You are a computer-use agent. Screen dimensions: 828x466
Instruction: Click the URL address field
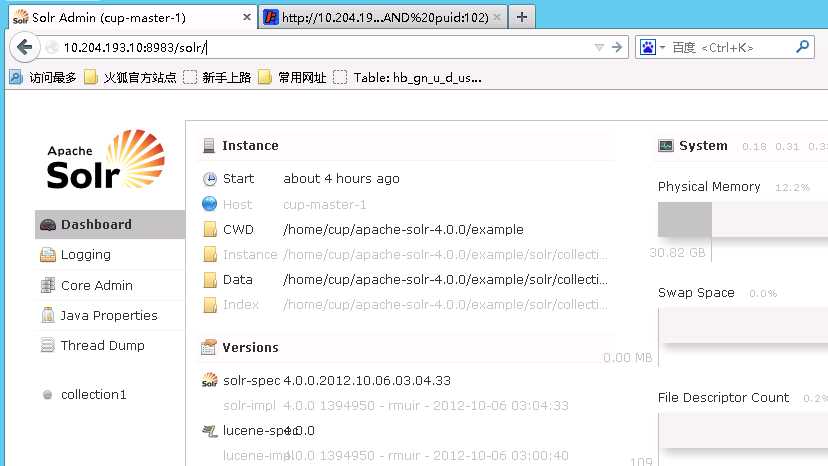point(325,48)
